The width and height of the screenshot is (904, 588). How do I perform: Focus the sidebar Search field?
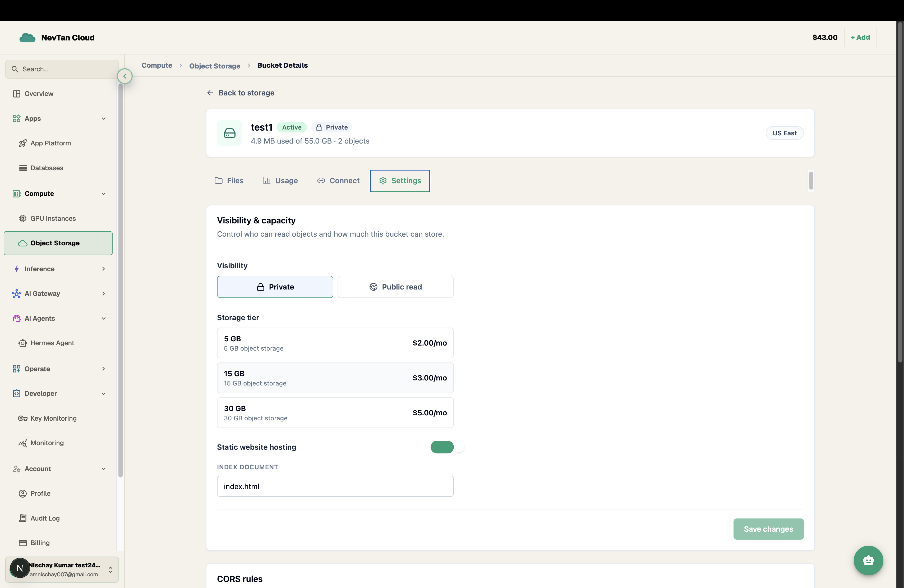tap(62, 69)
